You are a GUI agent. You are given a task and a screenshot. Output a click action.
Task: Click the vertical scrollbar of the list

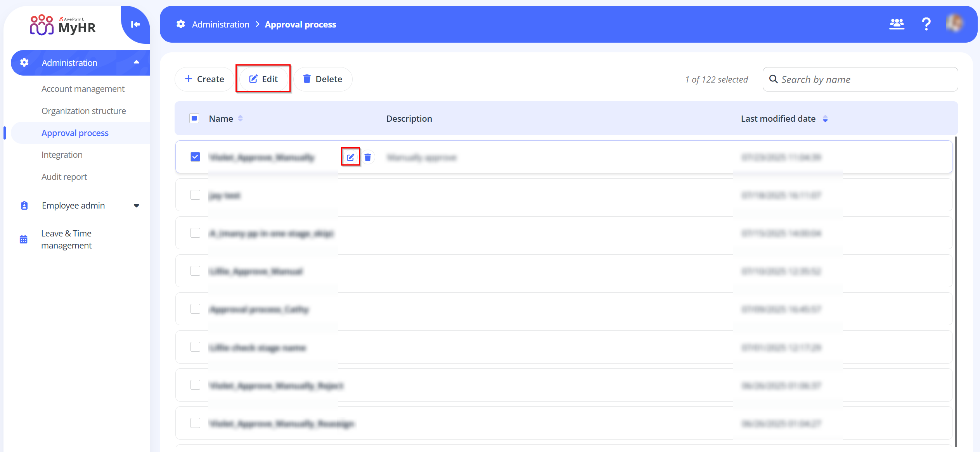click(956, 291)
